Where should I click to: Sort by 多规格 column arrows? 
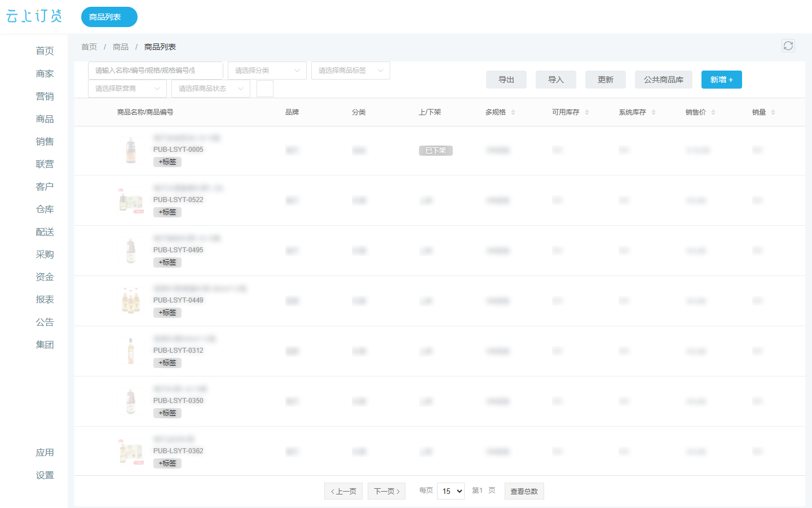513,112
